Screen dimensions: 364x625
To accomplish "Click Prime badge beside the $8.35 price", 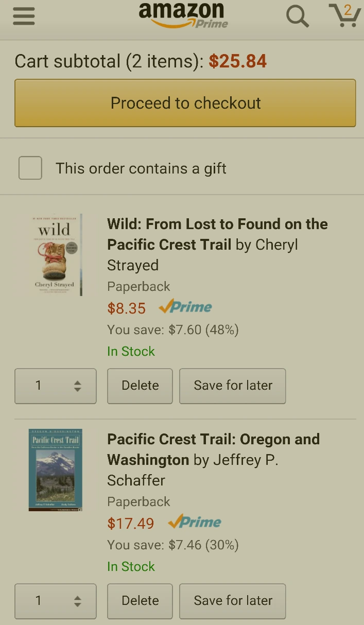I will point(185,307).
